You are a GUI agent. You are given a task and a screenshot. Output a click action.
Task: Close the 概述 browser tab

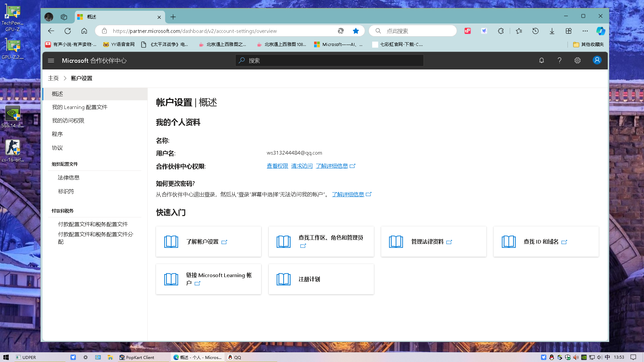coord(159,17)
